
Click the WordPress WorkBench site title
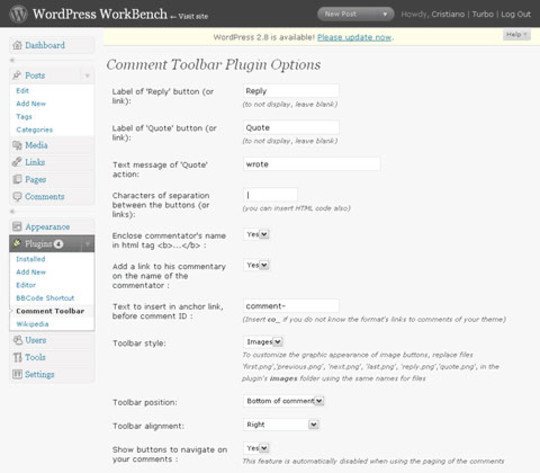click(x=100, y=14)
